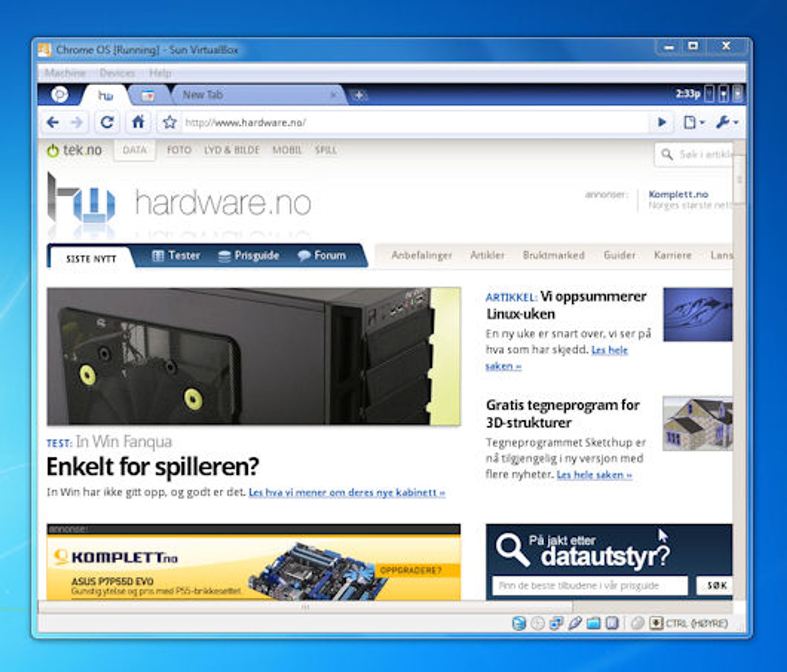Open the Linux article thumbnail image
787x672 pixels.
click(698, 315)
